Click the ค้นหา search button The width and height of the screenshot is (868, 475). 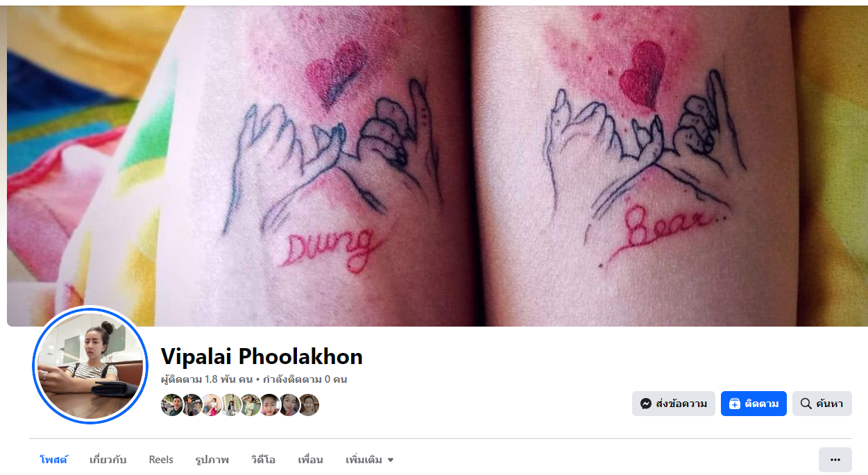click(x=822, y=404)
